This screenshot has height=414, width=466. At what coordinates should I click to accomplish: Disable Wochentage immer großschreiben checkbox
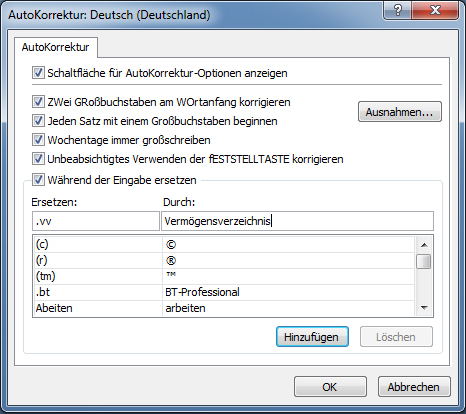pos(38,140)
